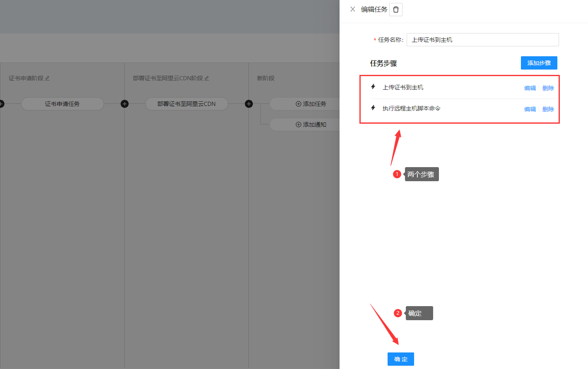This screenshot has height=369, width=588.
Task: Open the 部署证书至阿里云CDN task node
Action: click(186, 104)
